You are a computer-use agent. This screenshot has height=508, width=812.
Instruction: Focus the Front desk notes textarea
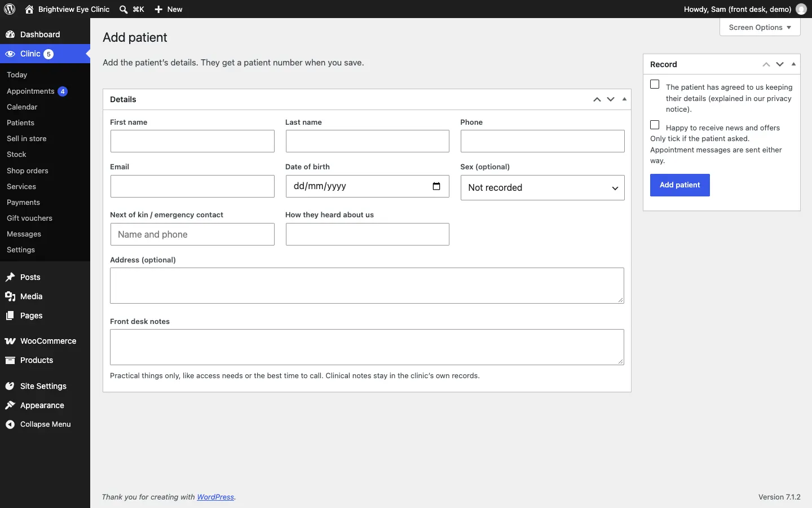(x=367, y=347)
